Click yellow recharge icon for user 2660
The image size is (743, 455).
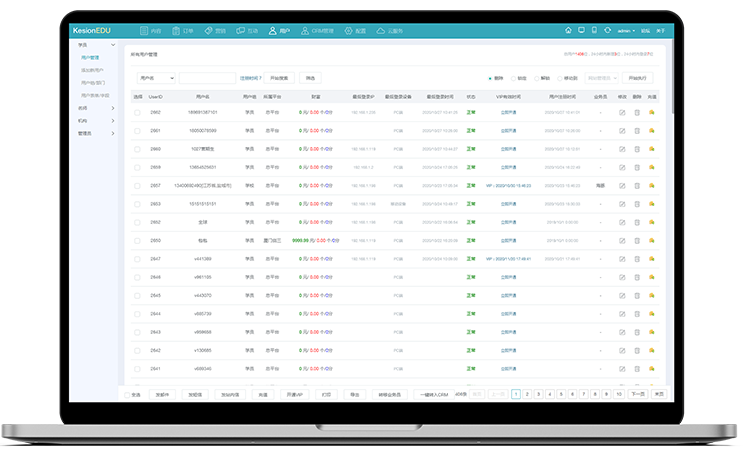(652, 149)
